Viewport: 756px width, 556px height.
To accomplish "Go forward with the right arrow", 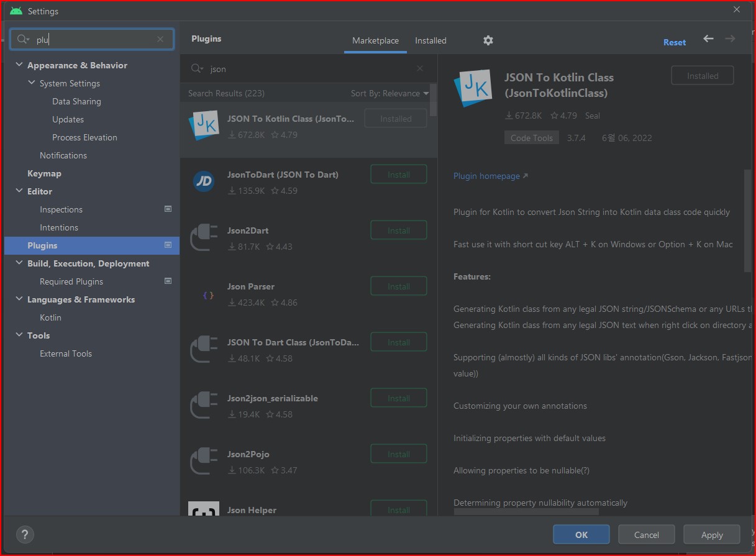I will (730, 39).
